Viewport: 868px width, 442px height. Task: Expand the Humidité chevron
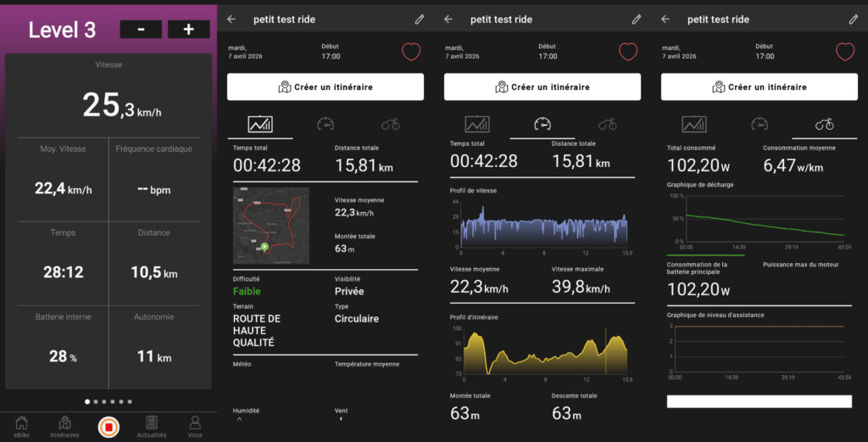click(238, 417)
